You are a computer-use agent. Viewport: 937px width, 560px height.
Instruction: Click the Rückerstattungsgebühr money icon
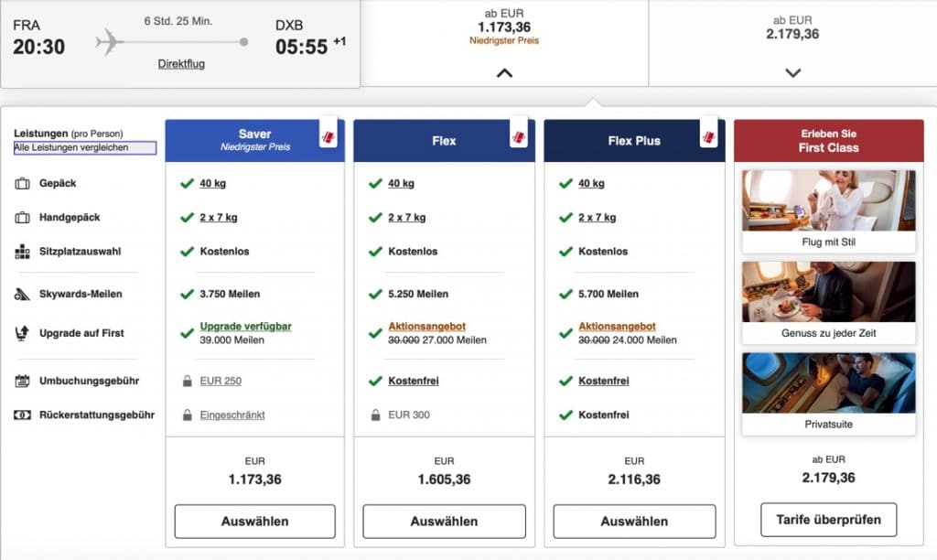(23, 415)
